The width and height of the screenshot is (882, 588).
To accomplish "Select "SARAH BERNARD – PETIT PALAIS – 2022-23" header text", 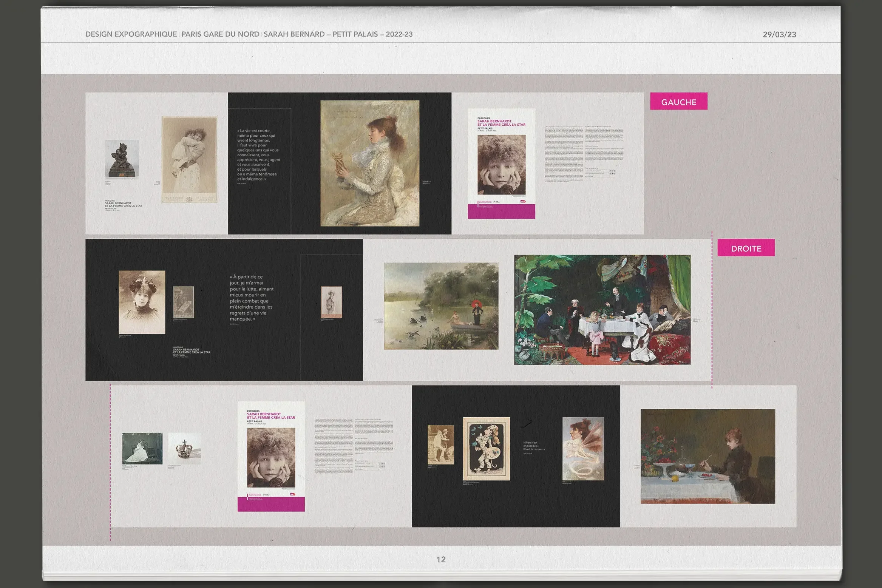I will pyautogui.click(x=338, y=34).
